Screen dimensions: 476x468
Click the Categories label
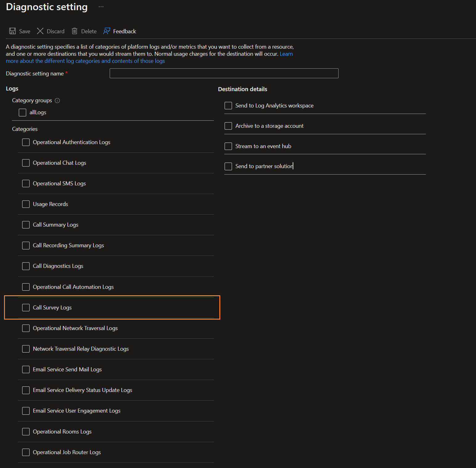(x=25, y=129)
